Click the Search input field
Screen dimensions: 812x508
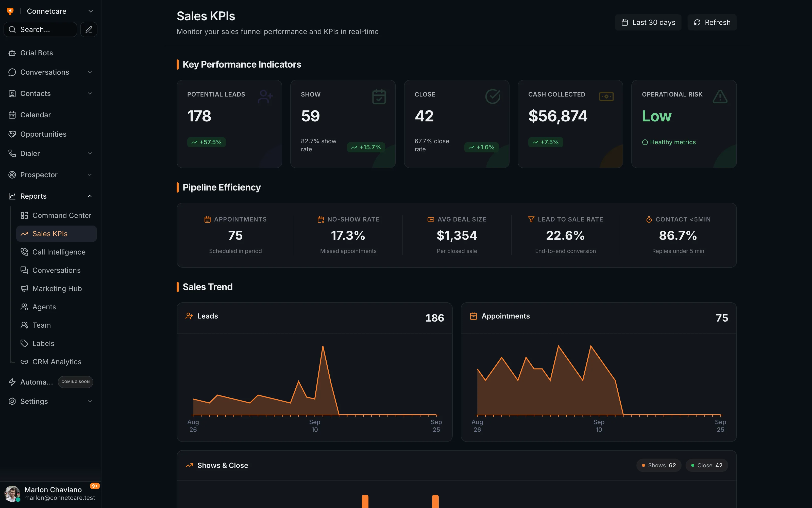(x=40, y=29)
